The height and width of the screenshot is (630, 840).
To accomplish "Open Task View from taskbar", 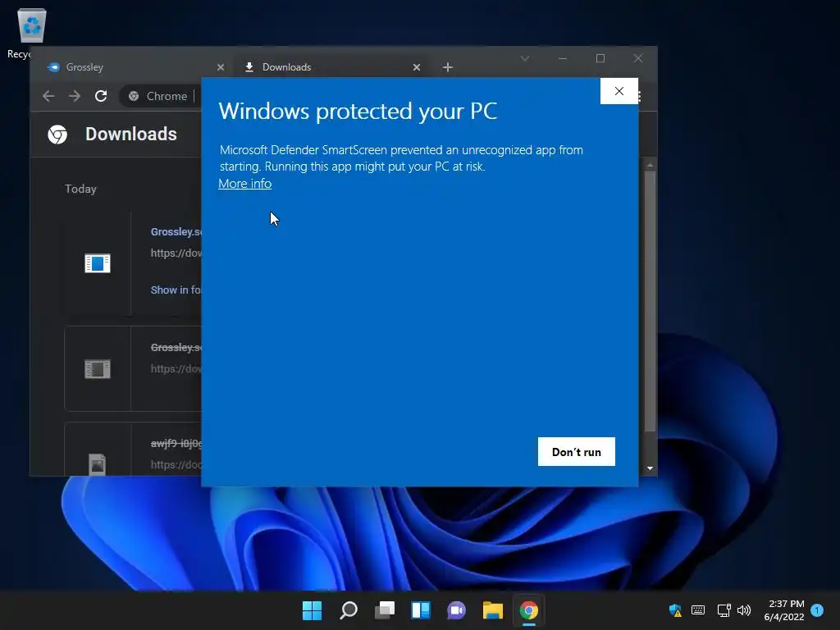I will (x=385, y=610).
